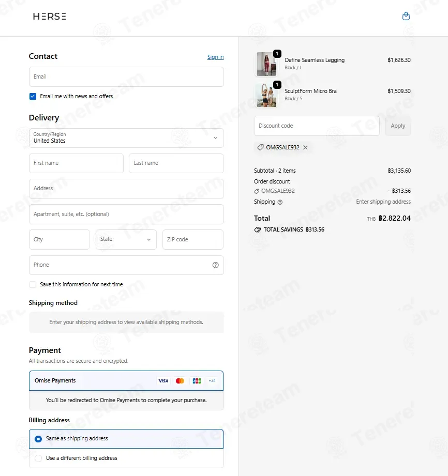This screenshot has height=476, width=448.
Task: Show the +24 more payment methods
Action: tap(212, 381)
